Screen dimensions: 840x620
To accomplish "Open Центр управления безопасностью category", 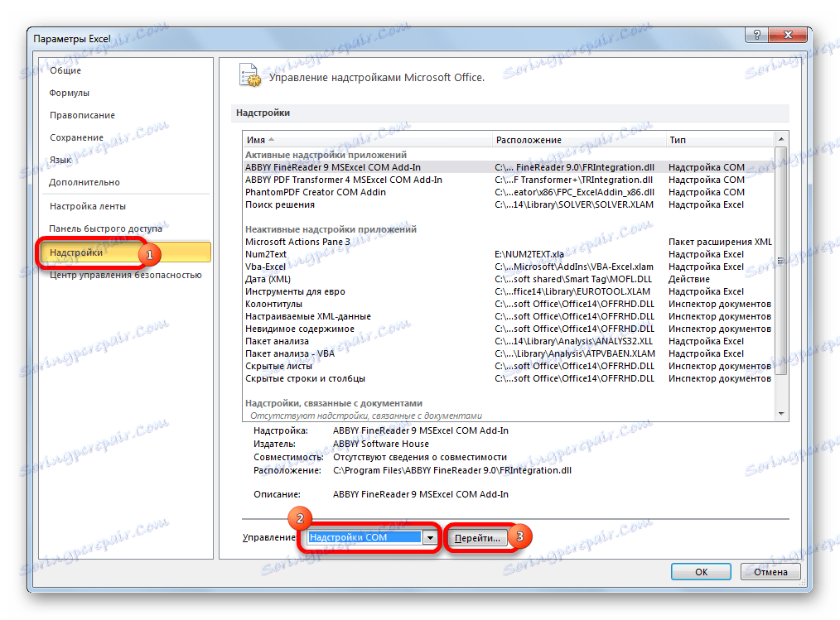I will click(125, 275).
